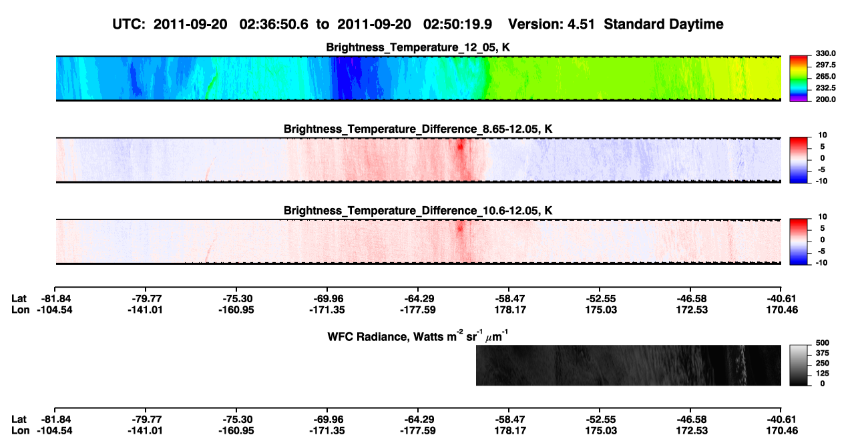Click Lat -75.30 below the temperature panels
This screenshot has height=445, width=868.
coord(236,300)
